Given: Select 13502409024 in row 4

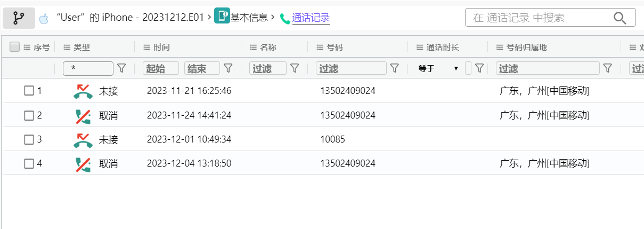Looking at the screenshot, I should point(348,163).
